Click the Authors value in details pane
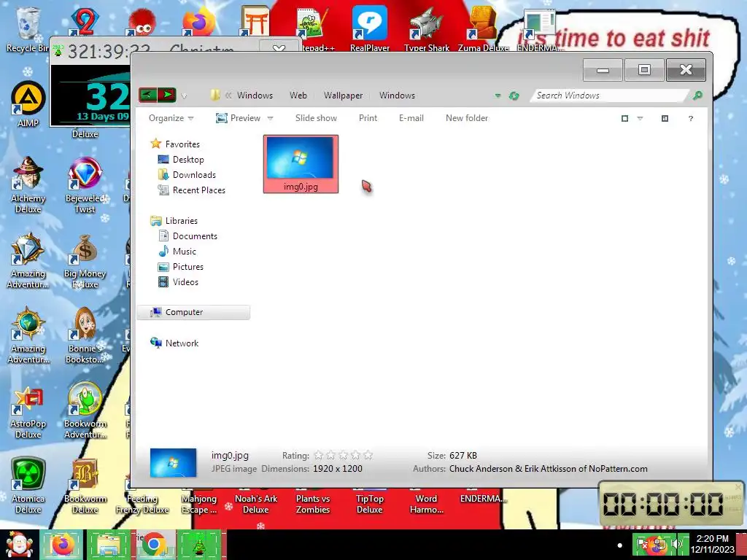The height and width of the screenshot is (560, 747). point(549,469)
